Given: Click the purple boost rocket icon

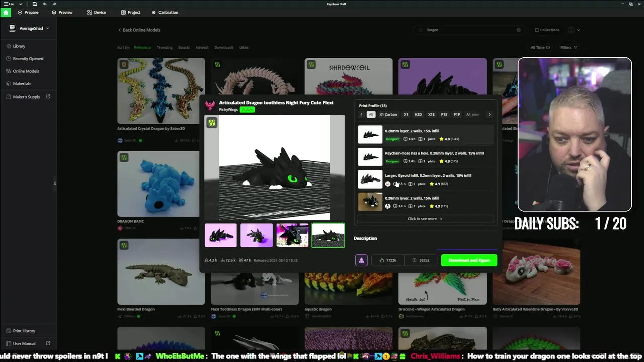Looking at the screenshot, I should click(361, 260).
